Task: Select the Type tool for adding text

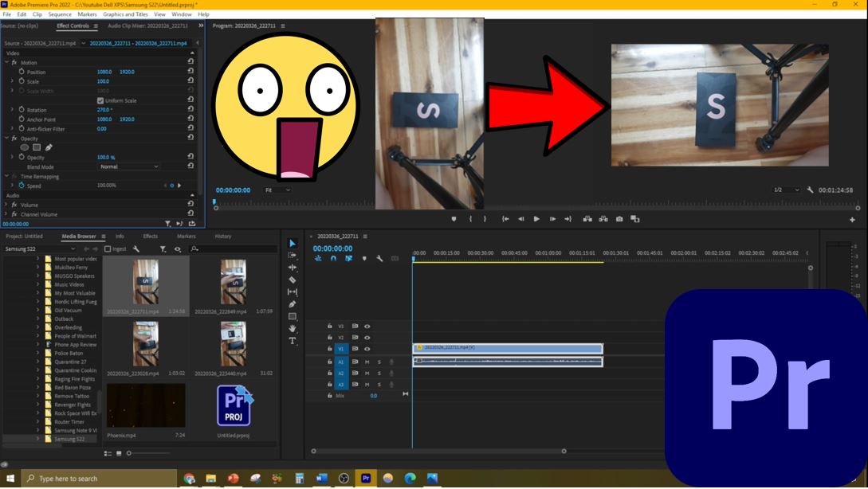Action: 292,342
